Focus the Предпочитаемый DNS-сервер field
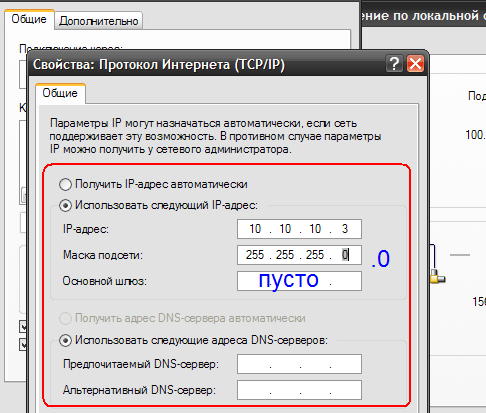The width and height of the screenshot is (486, 413). tap(299, 364)
